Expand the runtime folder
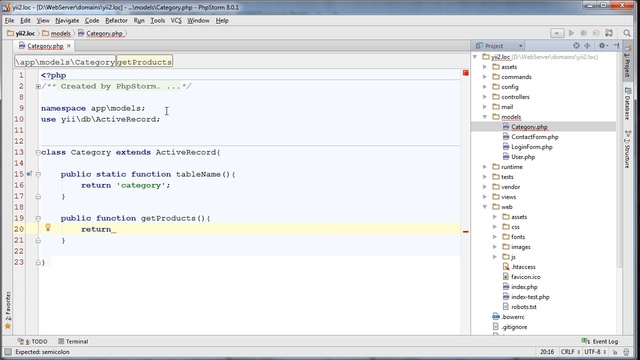The image size is (640, 360). 485,167
